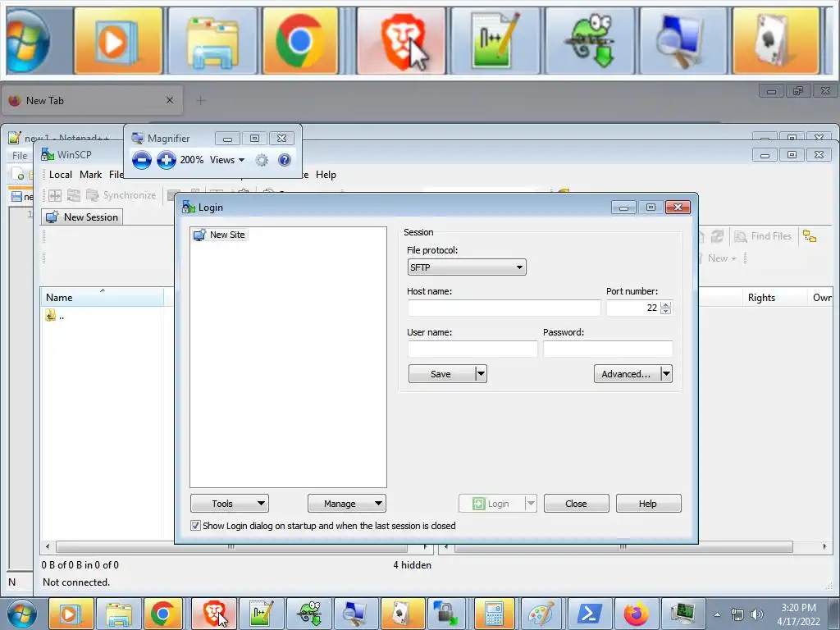Image resolution: width=840 pixels, height=630 pixels.
Task: Open Magnifier options gear
Action: pos(262,160)
